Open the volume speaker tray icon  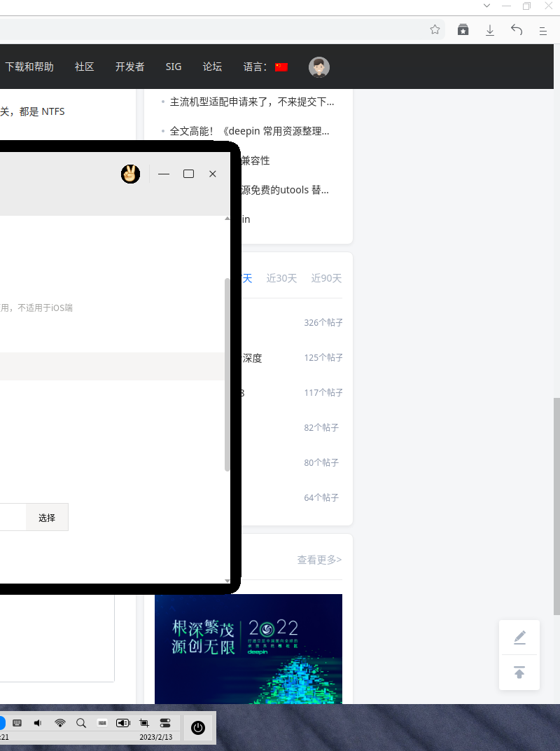tap(38, 723)
